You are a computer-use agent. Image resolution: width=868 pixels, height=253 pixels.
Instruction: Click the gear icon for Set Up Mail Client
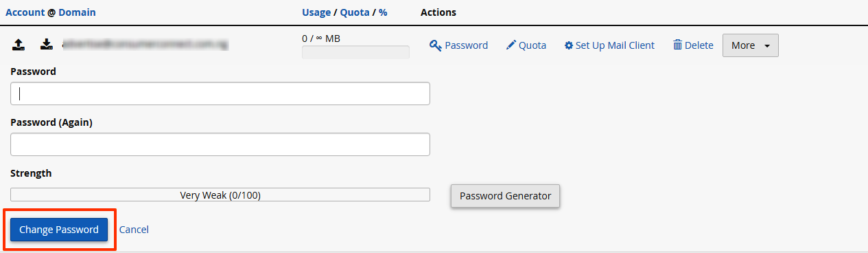pyautogui.click(x=568, y=45)
